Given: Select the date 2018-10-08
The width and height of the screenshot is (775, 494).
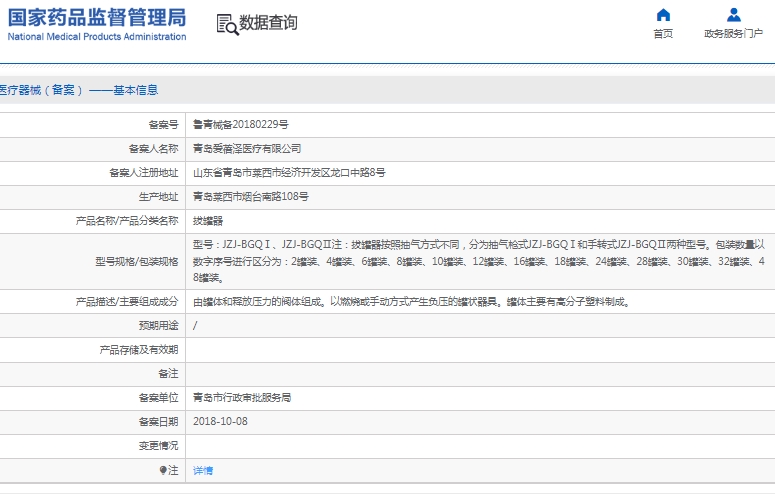Looking at the screenshot, I should (220, 421).
